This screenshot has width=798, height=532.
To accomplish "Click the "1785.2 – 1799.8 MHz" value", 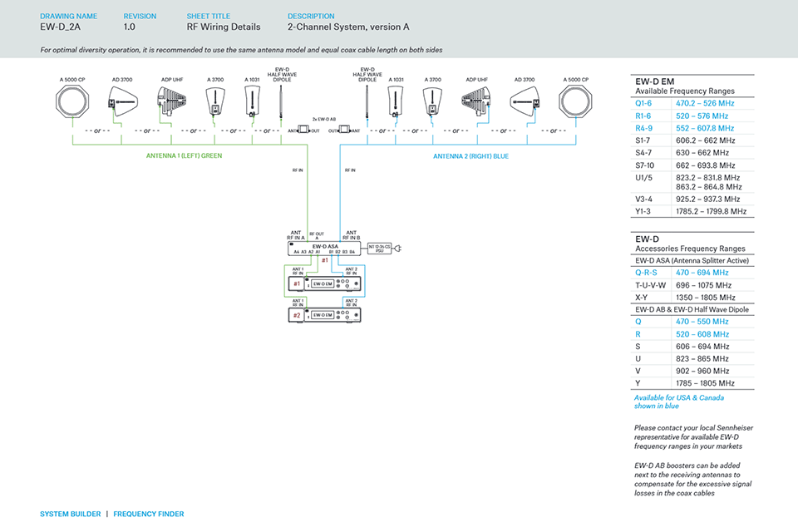I will [711, 211].
